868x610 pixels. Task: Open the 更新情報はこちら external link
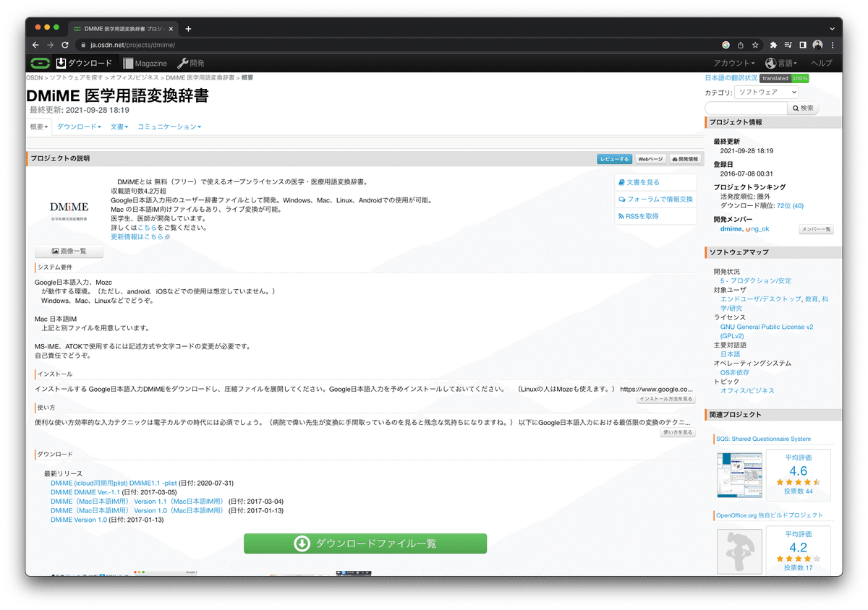(x=140, y=236)
